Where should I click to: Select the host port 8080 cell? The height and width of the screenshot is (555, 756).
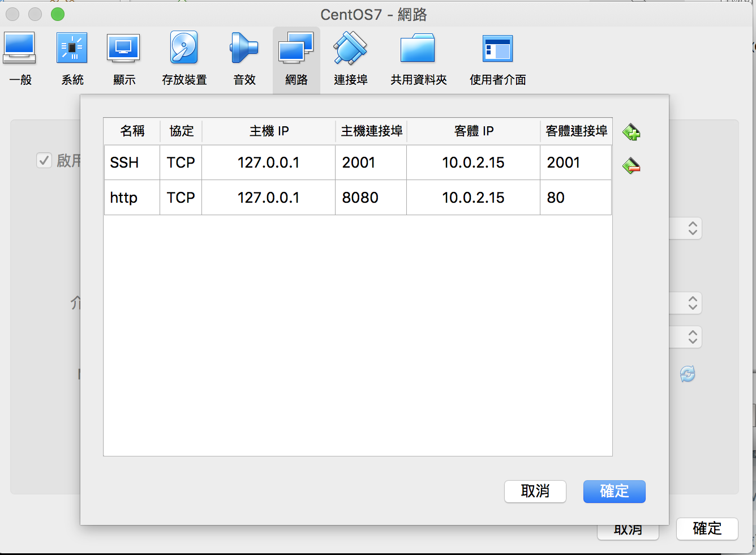pos(371,198)
